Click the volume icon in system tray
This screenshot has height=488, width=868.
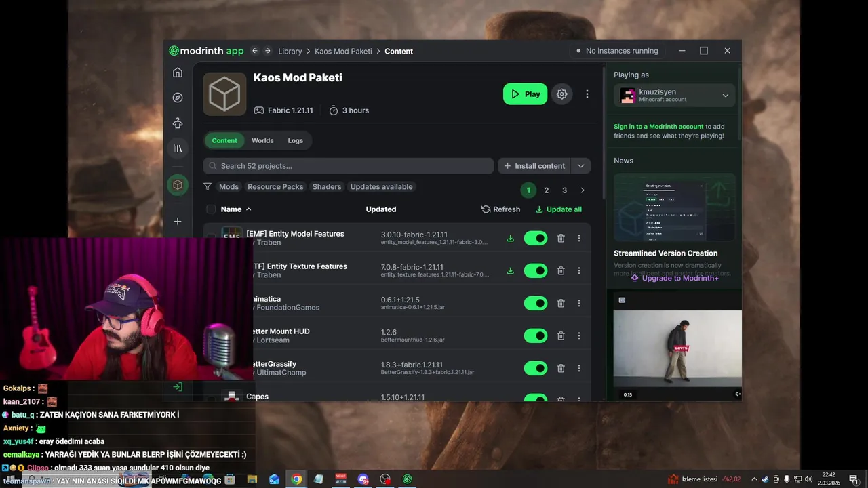[x=808, y=479]
